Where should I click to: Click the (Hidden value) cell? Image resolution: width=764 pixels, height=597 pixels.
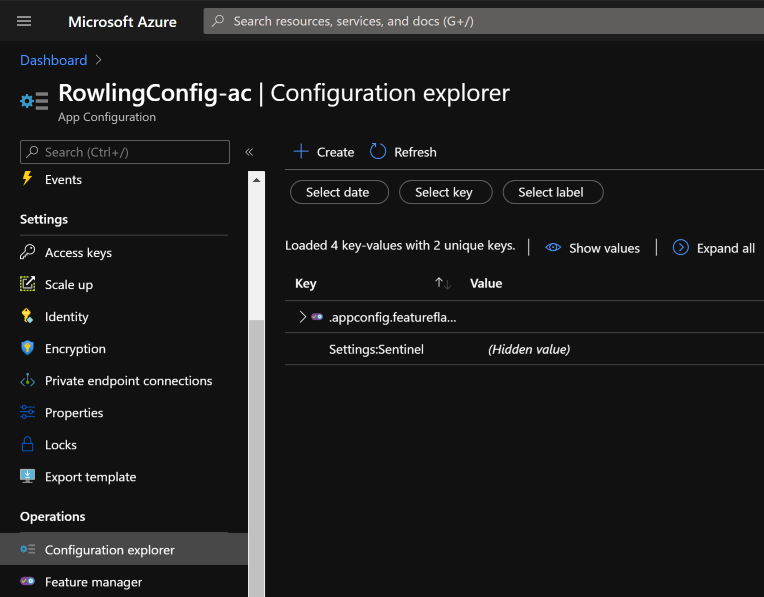pos(529,349)
